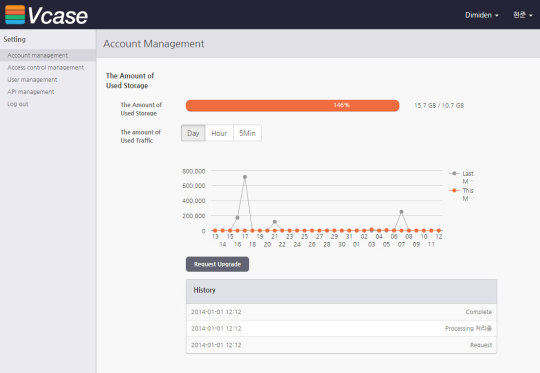This screenshot has height=373, width=540.
Task: Select Account management in sidebar
Action: point(48,55)
